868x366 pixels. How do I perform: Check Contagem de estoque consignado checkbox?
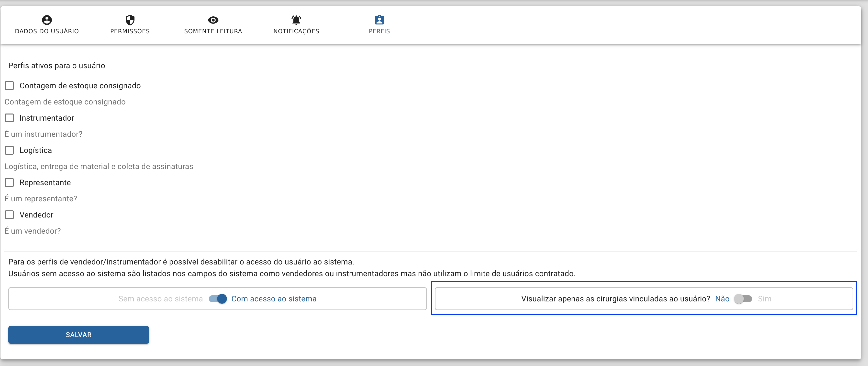pos(10,86)
